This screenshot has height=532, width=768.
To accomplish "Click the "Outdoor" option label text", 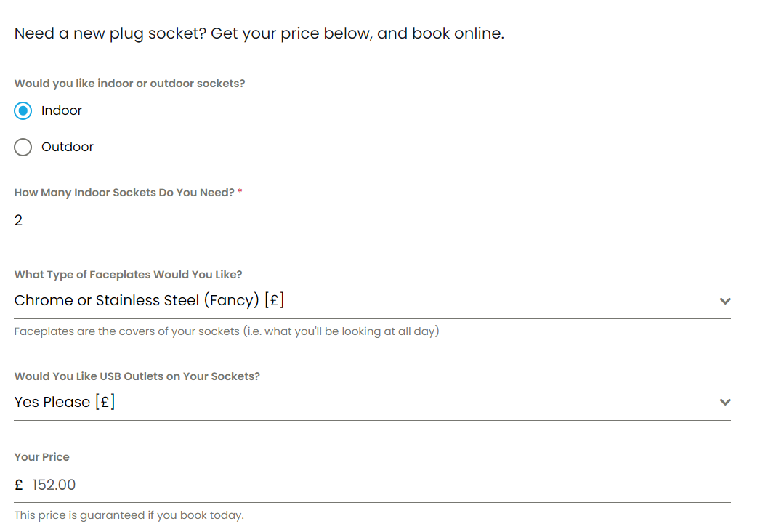I will pos(68,148).
